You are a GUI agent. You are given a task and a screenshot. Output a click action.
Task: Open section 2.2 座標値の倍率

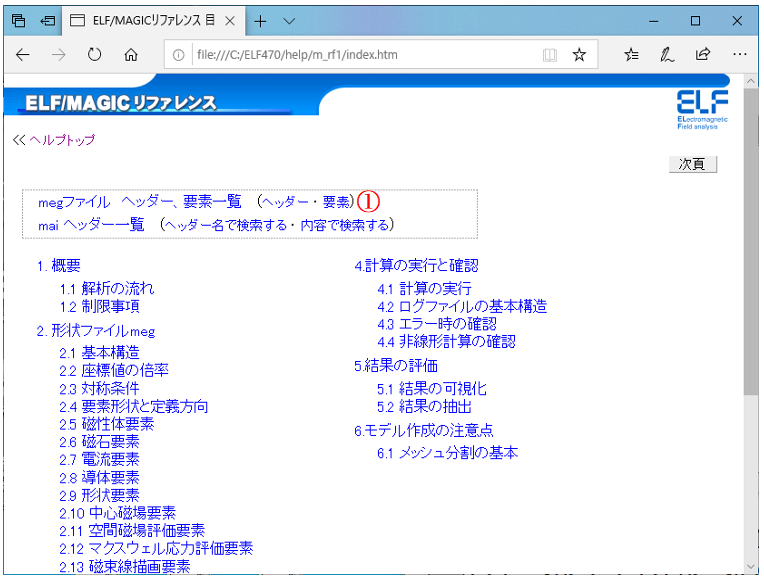114,370
